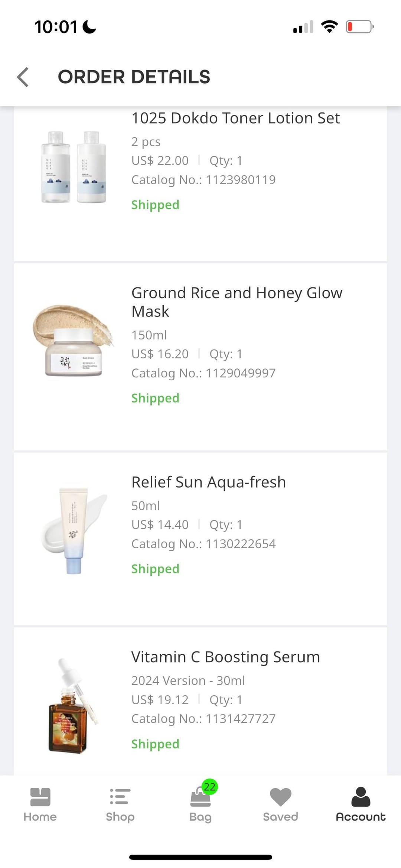Tap the Shipped status under Vitamin C Serum
The height and width of the screenshot is (868, 401).
pyautogui.click(x=155, y=744)
